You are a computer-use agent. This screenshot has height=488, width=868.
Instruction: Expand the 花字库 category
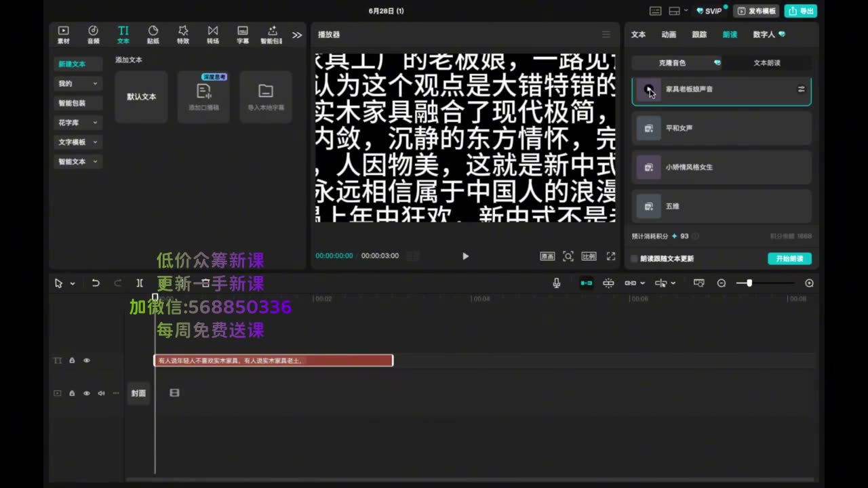pyautogui.click(x=78, y=123)
